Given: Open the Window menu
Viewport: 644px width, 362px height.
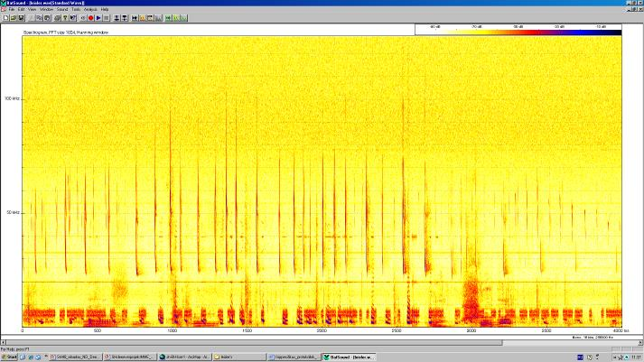Looking at the screenshot, I should 46,9.
